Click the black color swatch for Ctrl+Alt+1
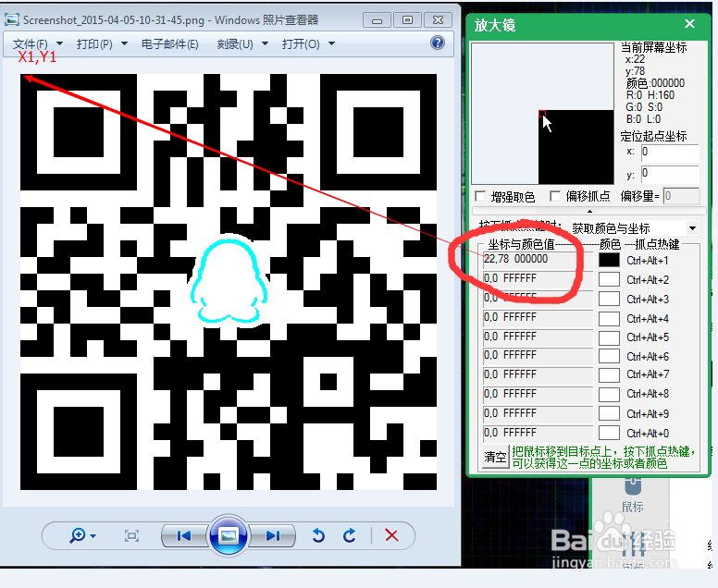Viewport: 718px width, 588px height. 609,260
